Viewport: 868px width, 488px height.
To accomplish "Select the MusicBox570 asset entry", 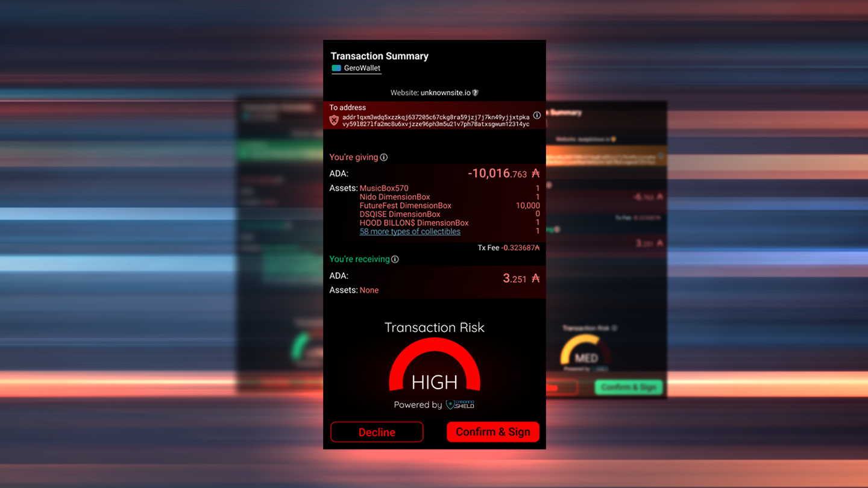I will click(384, 188).
